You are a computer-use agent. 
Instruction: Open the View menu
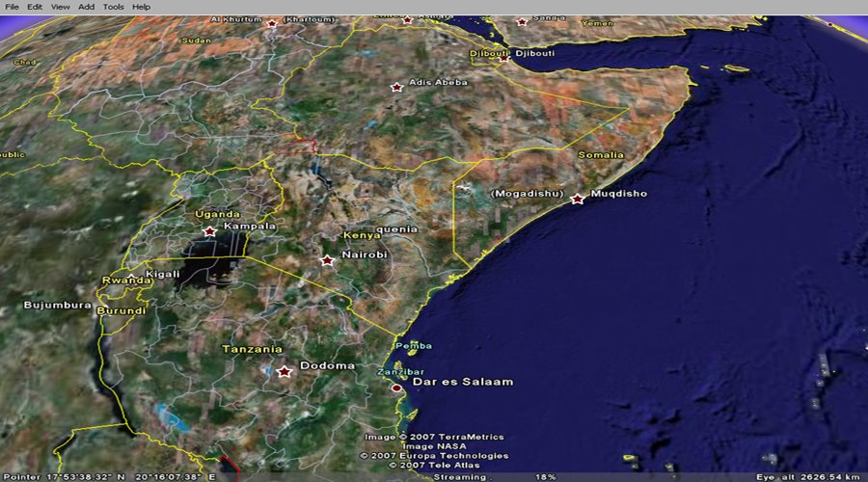coord(60,7)
